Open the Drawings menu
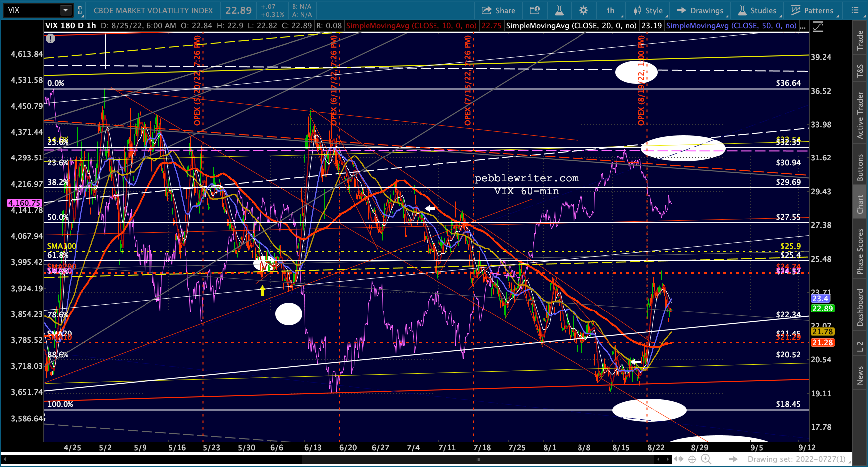 coord(700,10)
